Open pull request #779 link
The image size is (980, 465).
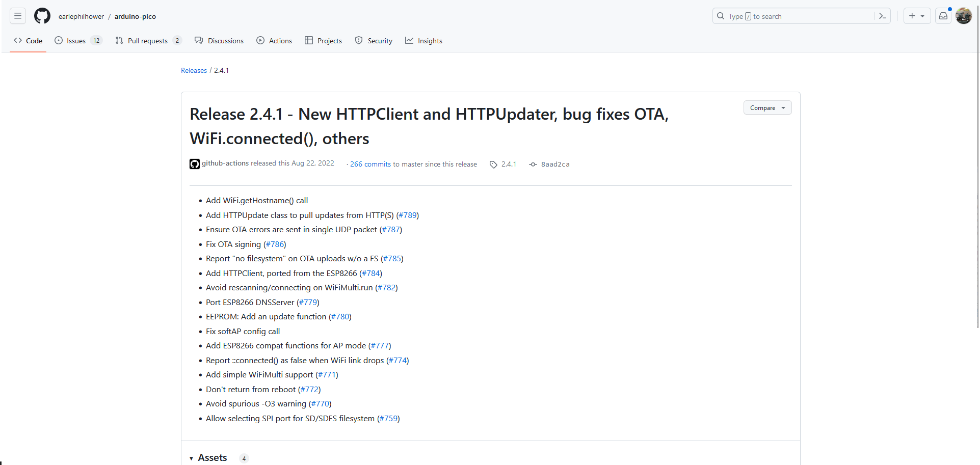308,302
